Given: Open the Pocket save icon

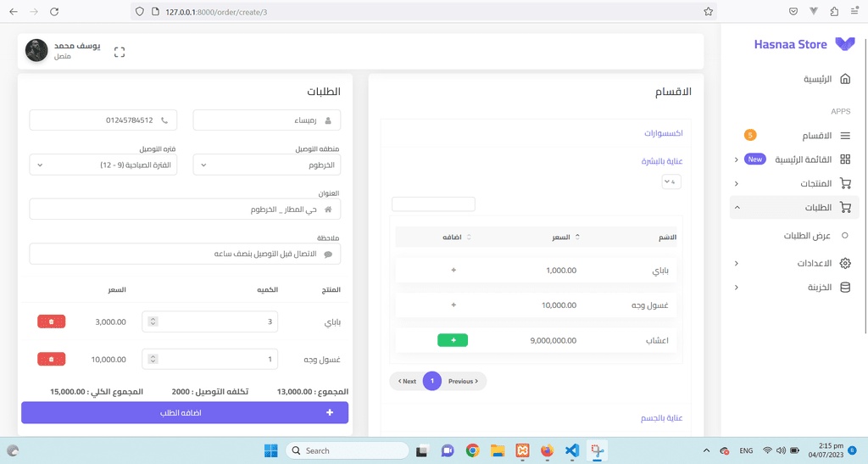Looking at the screenshot, I should (x=793, y=12).
